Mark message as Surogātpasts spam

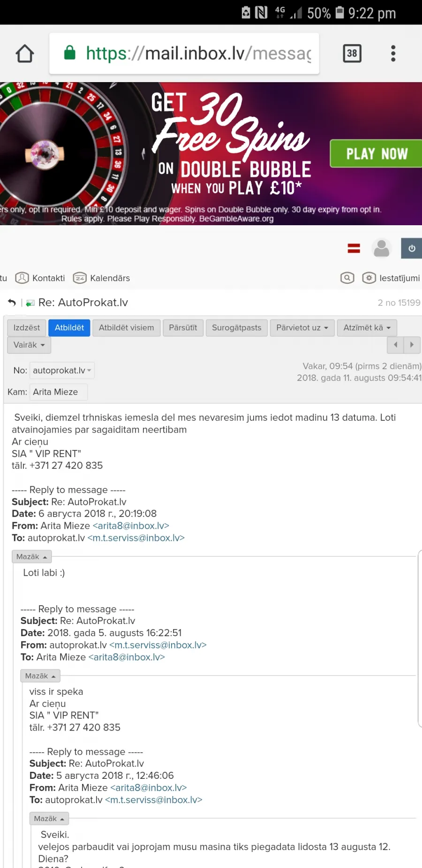point(237,327)
